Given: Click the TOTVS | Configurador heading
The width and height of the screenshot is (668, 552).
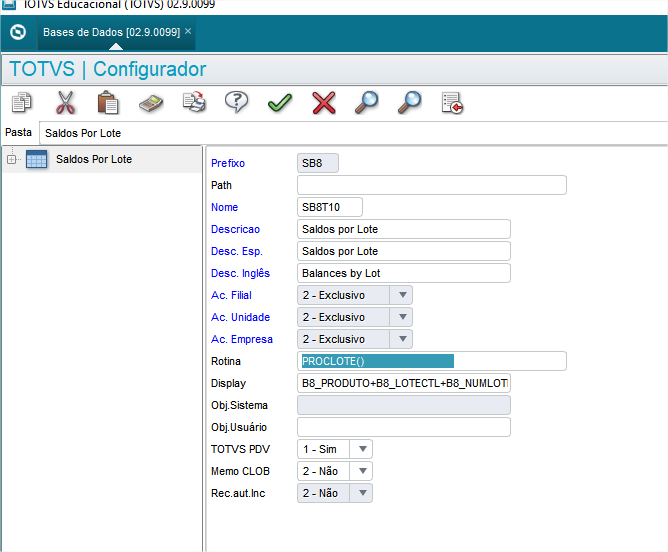Looking at the screenshot, I should [108, 69].
